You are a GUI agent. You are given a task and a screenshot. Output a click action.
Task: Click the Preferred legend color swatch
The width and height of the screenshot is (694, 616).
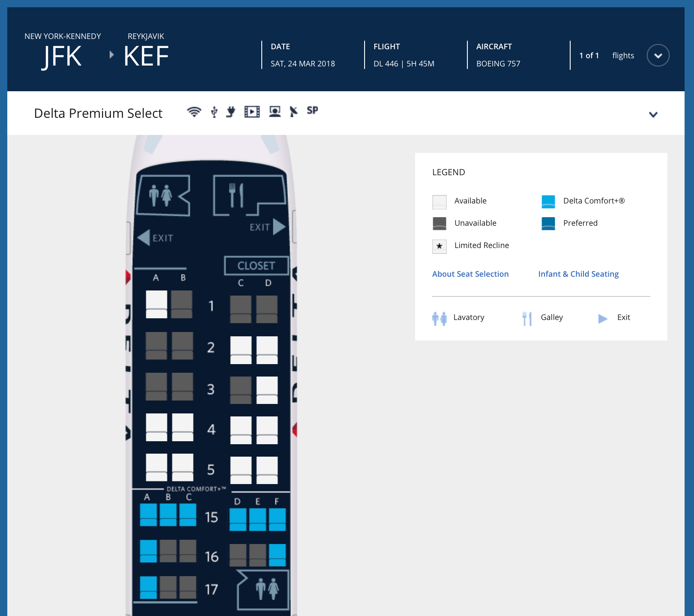(548, 224)
